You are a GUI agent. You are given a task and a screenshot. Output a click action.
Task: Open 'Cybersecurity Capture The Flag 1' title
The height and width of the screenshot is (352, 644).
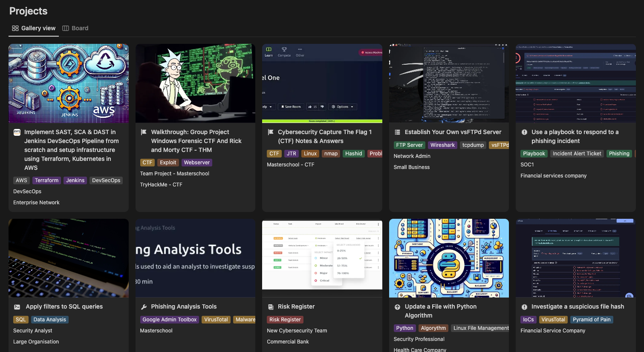(x=325, y=136)
